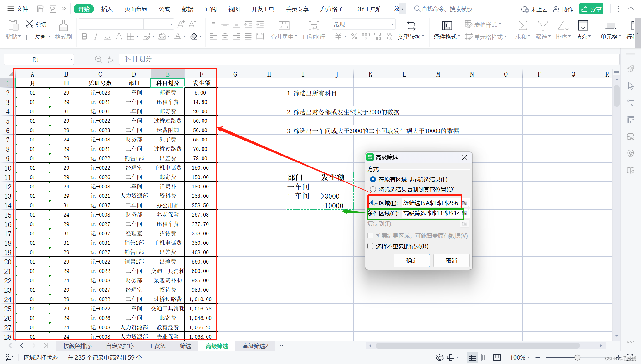Click the Conditional Formatting (条件格式) icon

(x=447, y=26)
